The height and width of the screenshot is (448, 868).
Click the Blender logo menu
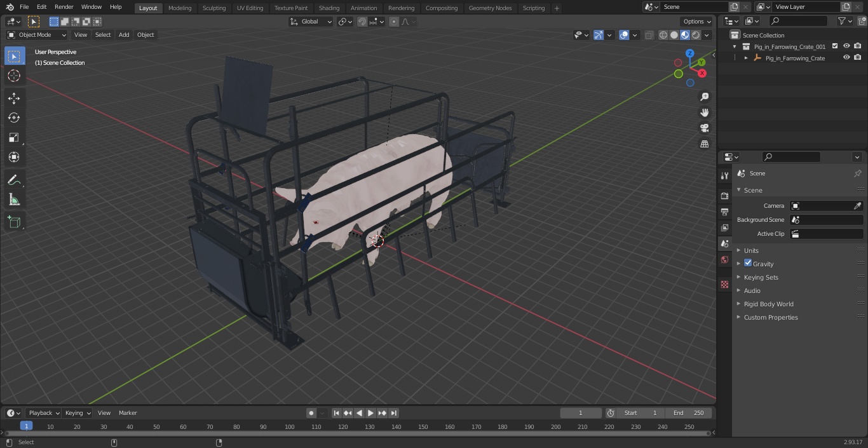tap(10, 7)
